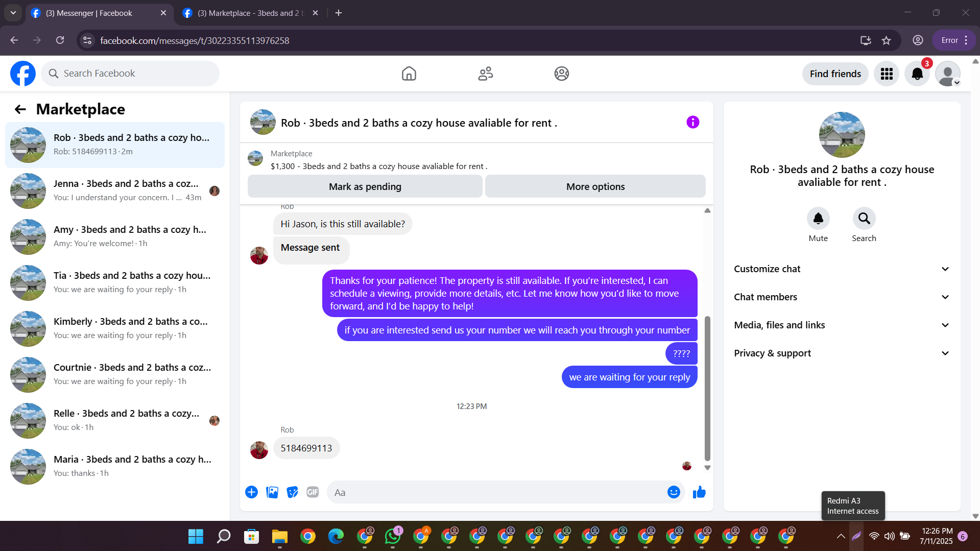The height and width of the screenshot is (551, 980).
Task: Open the notifications bell
Action: coord(917,74)
